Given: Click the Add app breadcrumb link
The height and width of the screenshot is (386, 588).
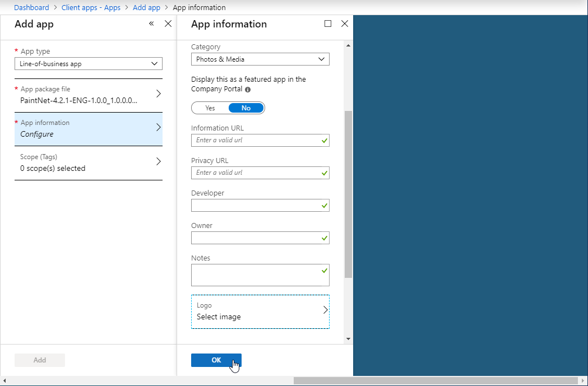Looking at the screenshot, I should click(x=146, y=8).
